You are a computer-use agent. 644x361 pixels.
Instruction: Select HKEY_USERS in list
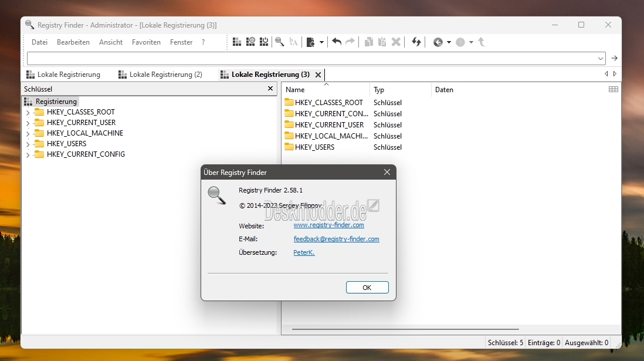(x=310, y=147)
